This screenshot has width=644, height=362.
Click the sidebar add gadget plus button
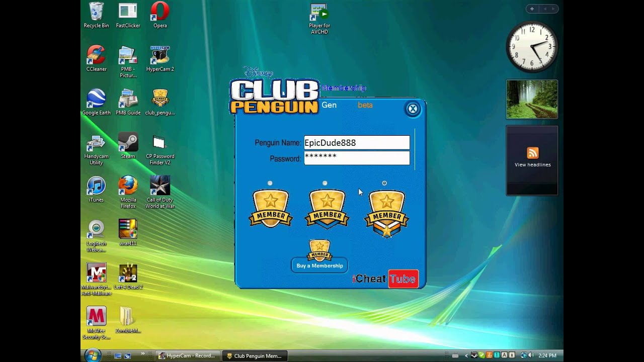(x=532, y=9)
